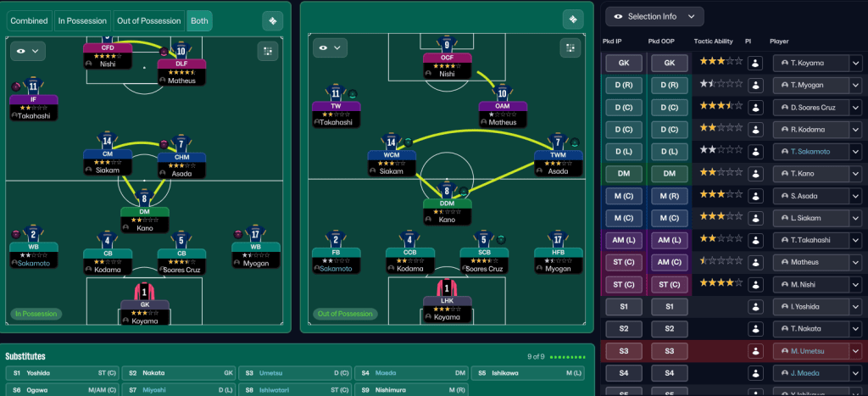
Task: Click the tactic analysis icon above left pitch
Action: (272, 20)
